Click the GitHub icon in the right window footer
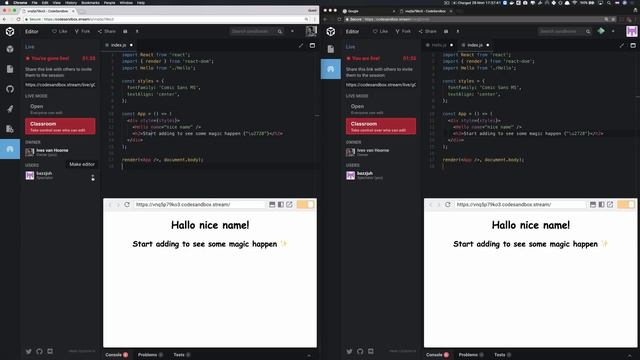 click(x=360, y=351)
